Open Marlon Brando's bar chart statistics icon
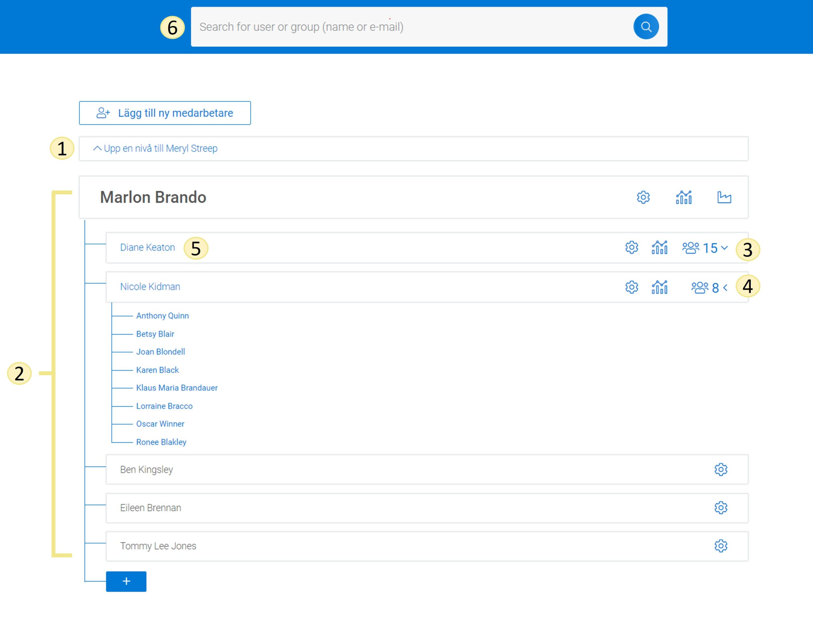The width and height of the screenshot is (813, 644). point(683,197)
